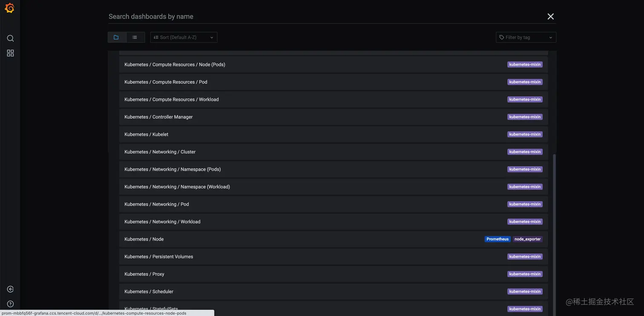
Task: Open Kubernetes / Compute Resources / Workload dashboard
Action: pos(333,99)
